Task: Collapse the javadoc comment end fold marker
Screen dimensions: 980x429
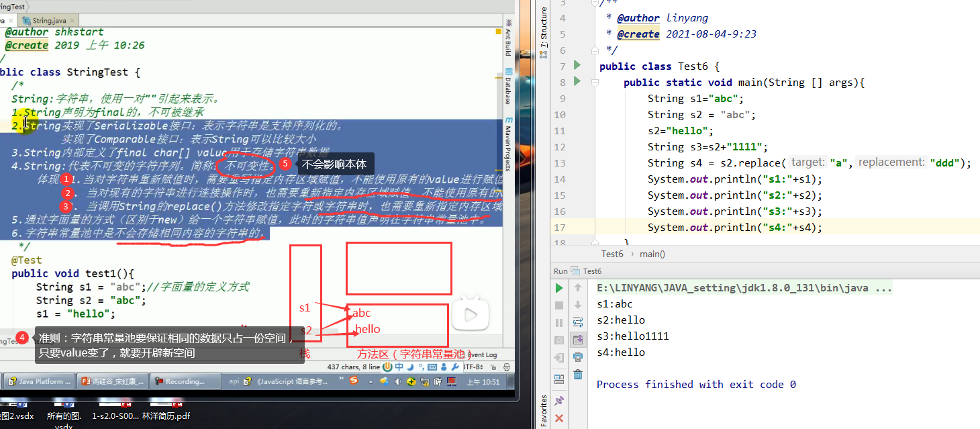Action: click(596, 50)
